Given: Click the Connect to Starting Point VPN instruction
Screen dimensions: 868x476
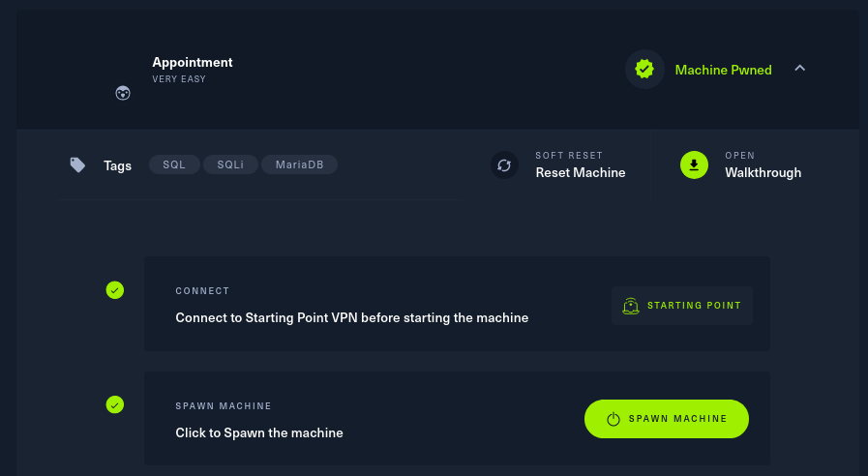Looking at the screenshot, I should tap(351, 317).
